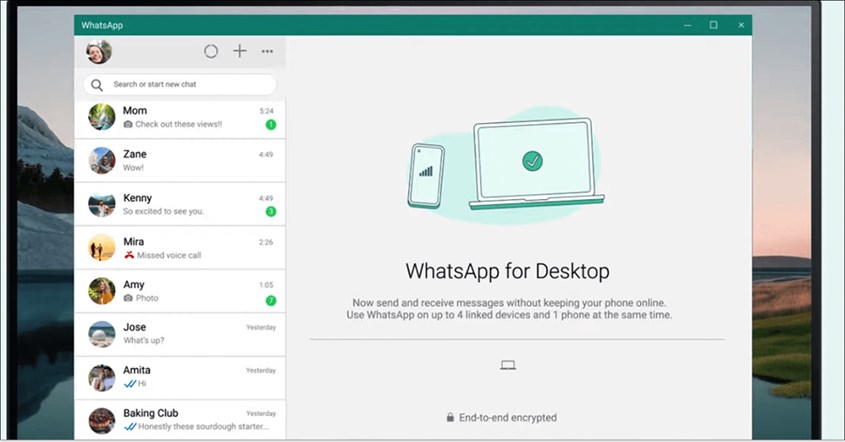Click "Check out these views!!" preview
This screenshot has width=845, height=442.
click(x=178, y=125)
